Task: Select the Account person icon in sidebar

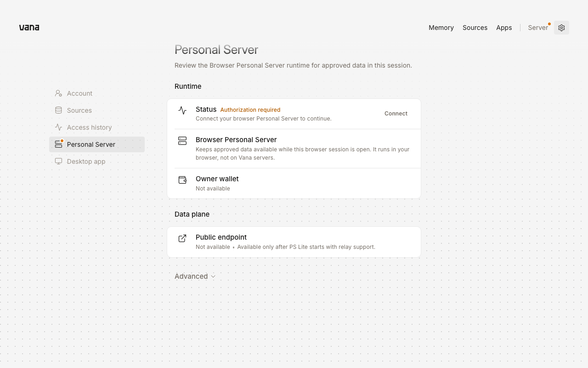Action: (x=58, y=93)
